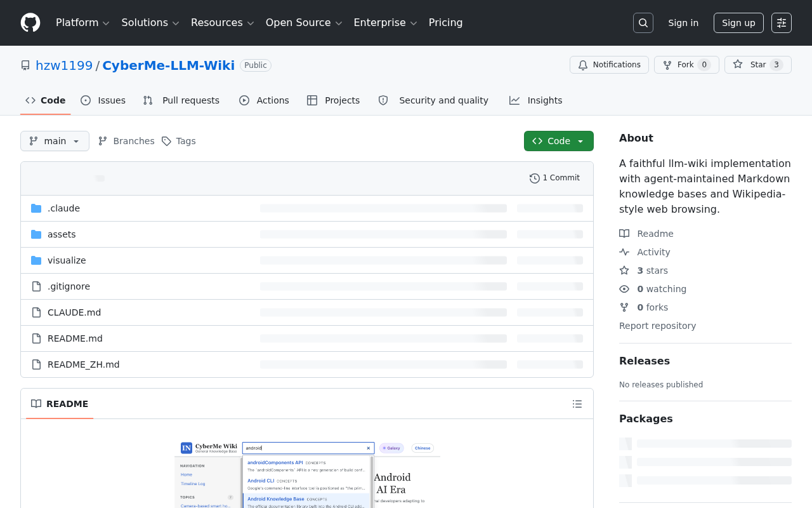Viewport: 812px width, 508px height.
Task: Fork this repository
Action: coord(686,65)
